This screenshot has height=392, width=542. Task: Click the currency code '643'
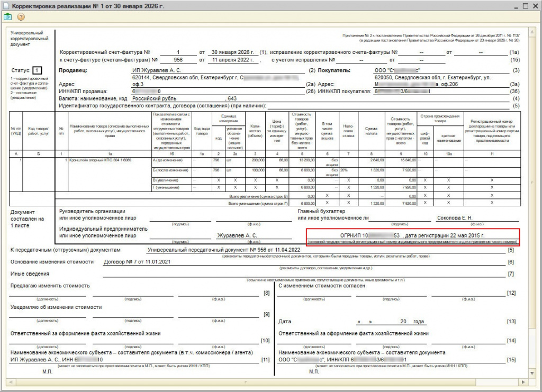(232, 98)
